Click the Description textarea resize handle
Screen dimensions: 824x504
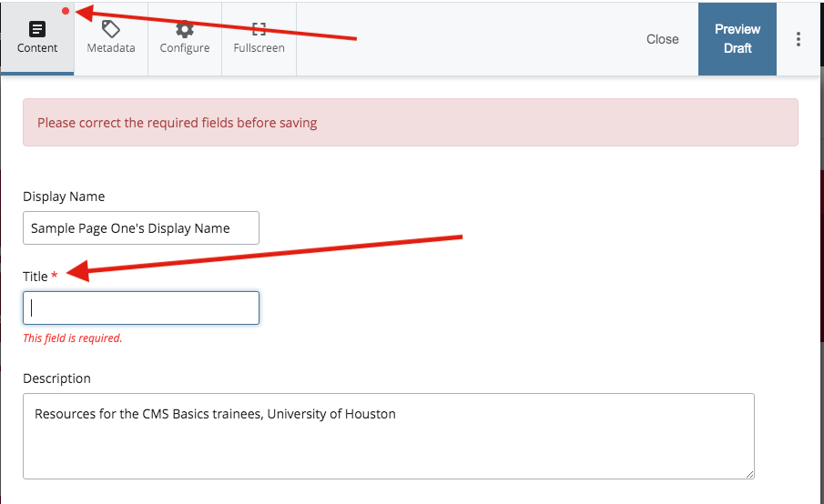click(749, 474)
